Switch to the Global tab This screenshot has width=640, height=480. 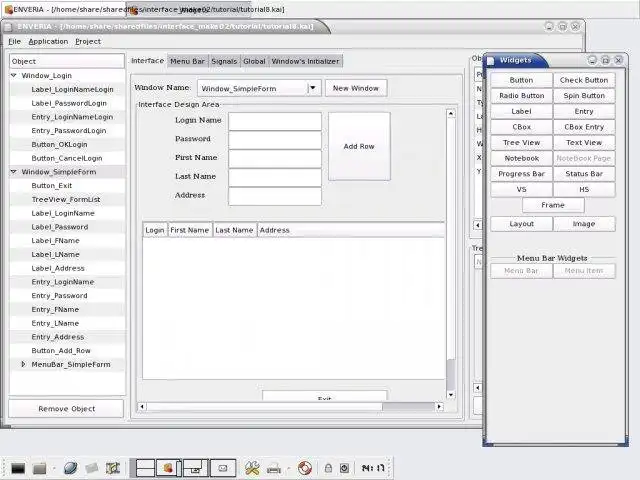point(254,61)
